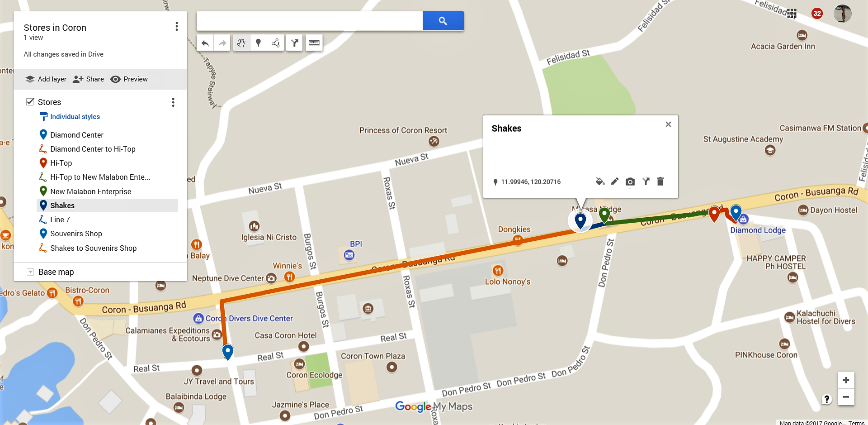Delete Shakes marker with trash icon
868x425 pixels.
point(660,181)
